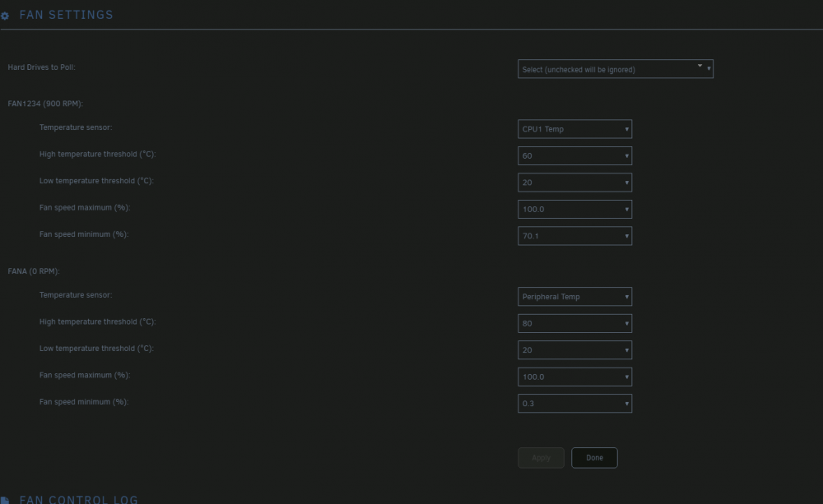Open FANA Fan speed maximum dropdown

point(574,377)
